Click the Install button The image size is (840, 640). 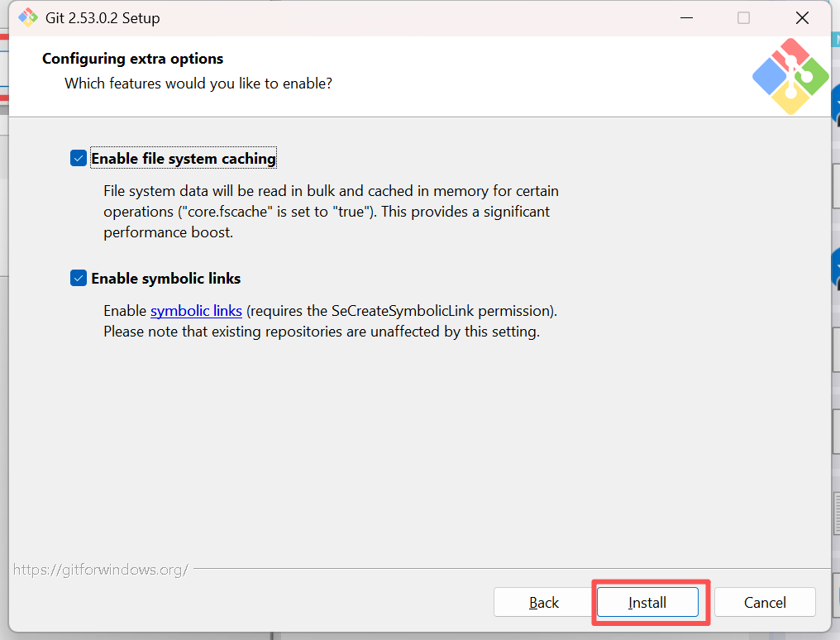point(647,603)
